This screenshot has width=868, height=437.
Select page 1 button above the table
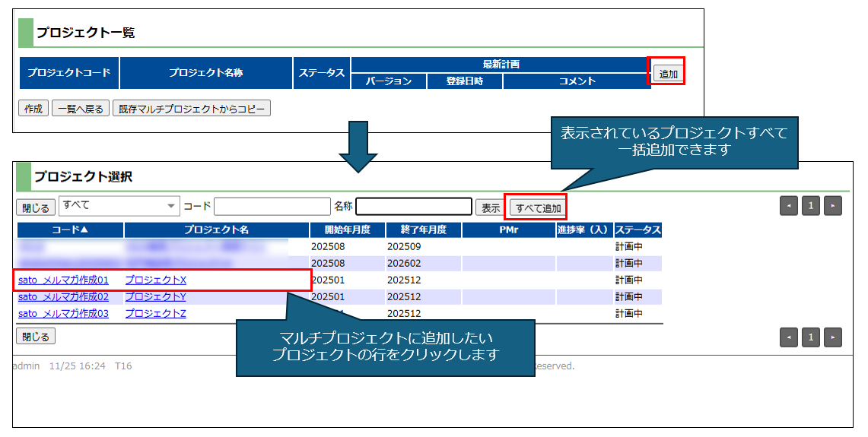point(811,207)
